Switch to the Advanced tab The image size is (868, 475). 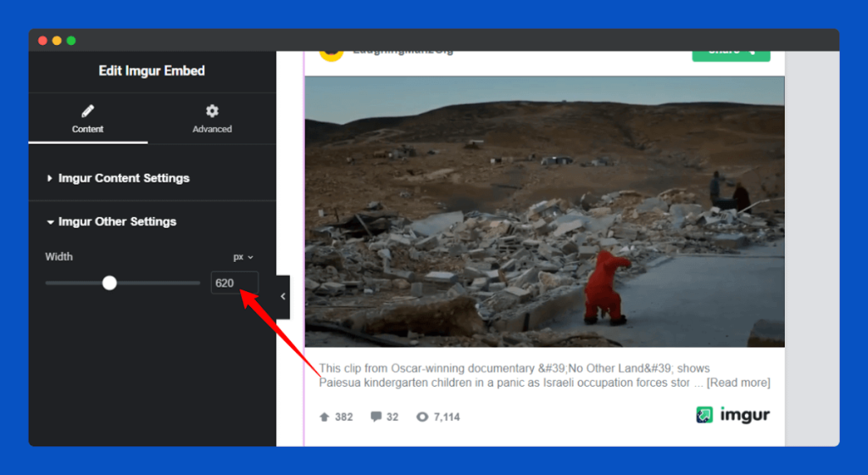(x=212, y=119)
